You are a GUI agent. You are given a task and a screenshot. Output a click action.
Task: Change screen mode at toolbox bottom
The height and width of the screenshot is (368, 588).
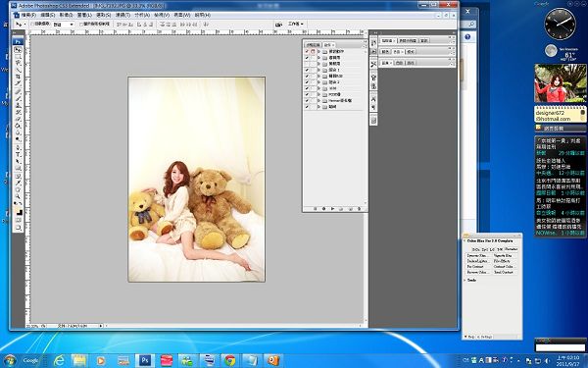(x=18, y=228)
